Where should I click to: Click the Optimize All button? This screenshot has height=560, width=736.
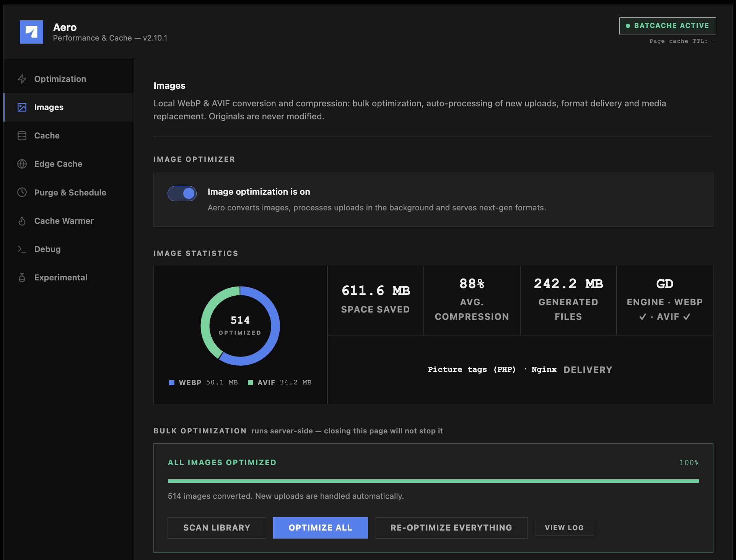[x=321, y=528]
